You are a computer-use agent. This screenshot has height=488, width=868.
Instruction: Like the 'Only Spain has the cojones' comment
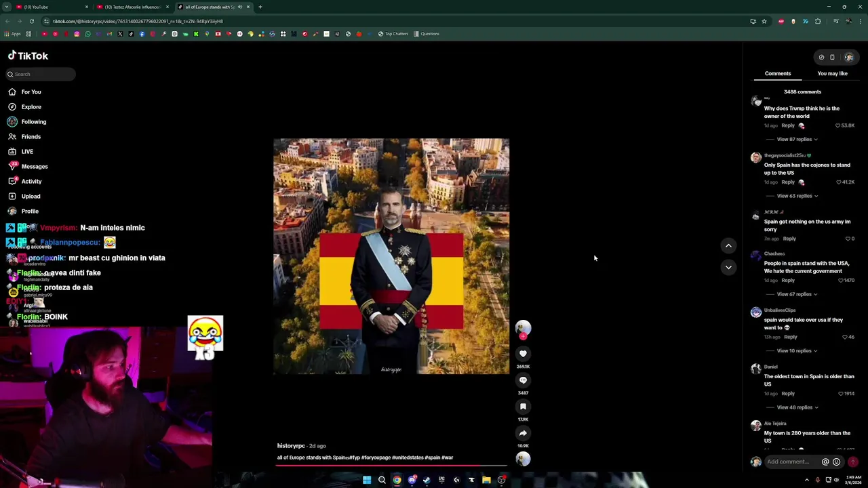(838, 182)
